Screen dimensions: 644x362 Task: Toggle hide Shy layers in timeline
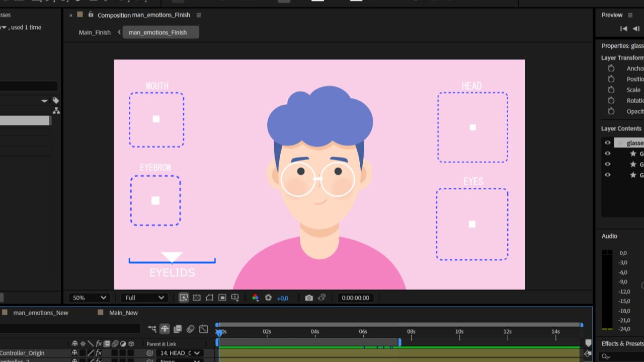click(x=165, y=329)
